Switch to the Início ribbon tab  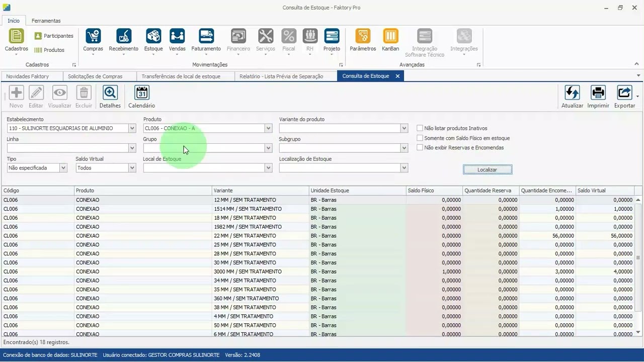(x=14, y=21)
